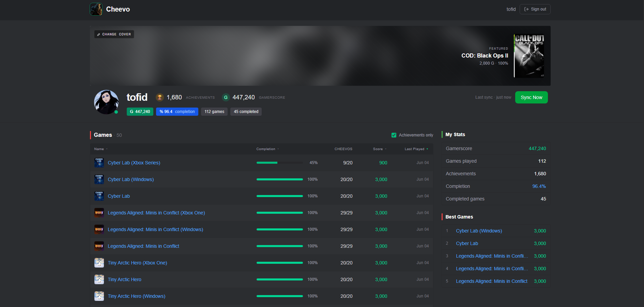Click the tofid username in the header
Screen dimensions: 644x307
[511, 9]
